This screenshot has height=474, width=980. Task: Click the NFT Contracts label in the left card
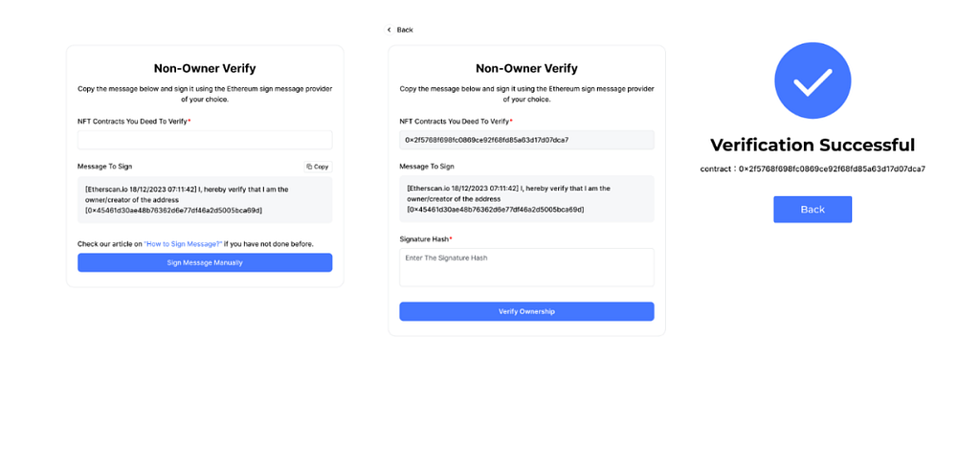(134, 122)
